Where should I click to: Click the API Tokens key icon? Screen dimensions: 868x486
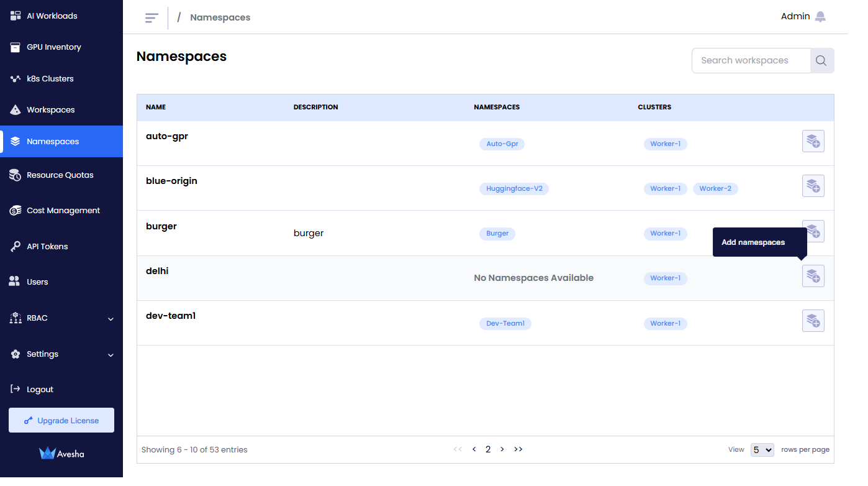click(16, 247)
